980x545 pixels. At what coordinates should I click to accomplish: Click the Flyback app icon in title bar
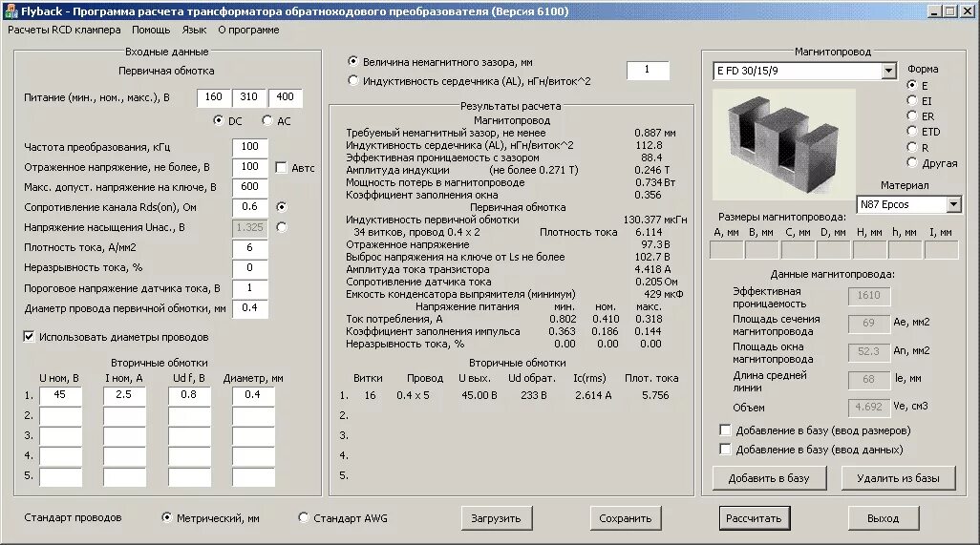11,11
